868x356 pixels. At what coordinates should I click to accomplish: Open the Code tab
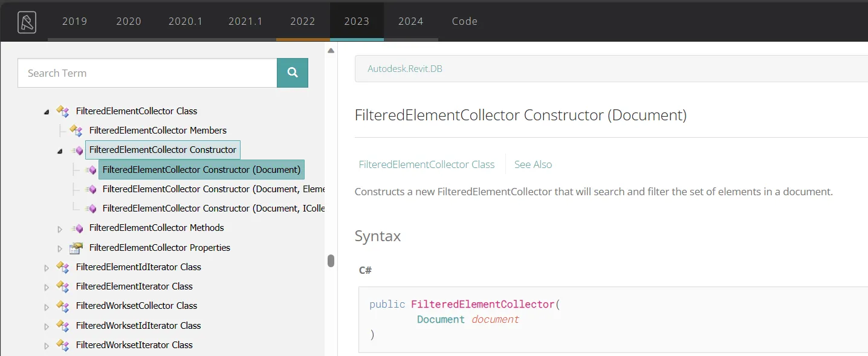click(465, 21)
